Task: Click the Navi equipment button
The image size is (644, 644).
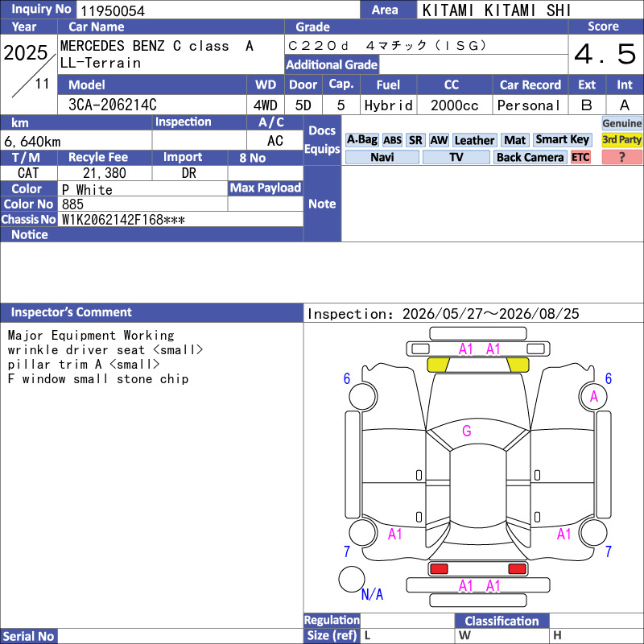Action: (382, 157)
